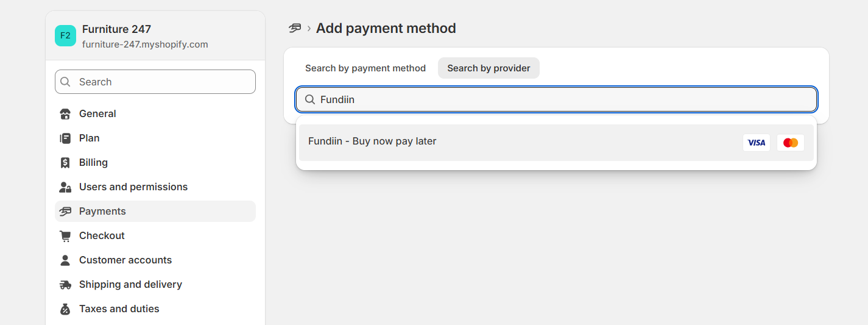Open the furniture-247.myshopify.com store link

coord(145,45)
